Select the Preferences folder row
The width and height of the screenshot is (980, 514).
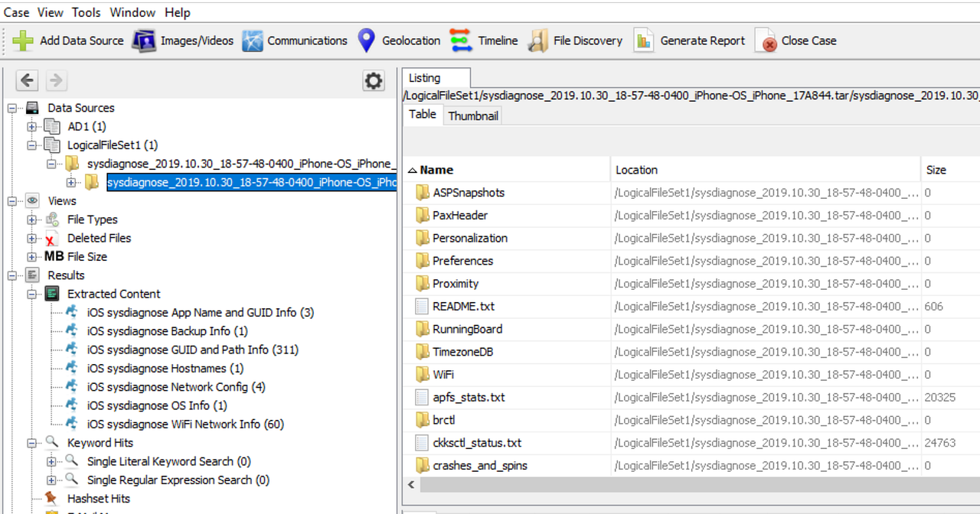coord(692,261)
